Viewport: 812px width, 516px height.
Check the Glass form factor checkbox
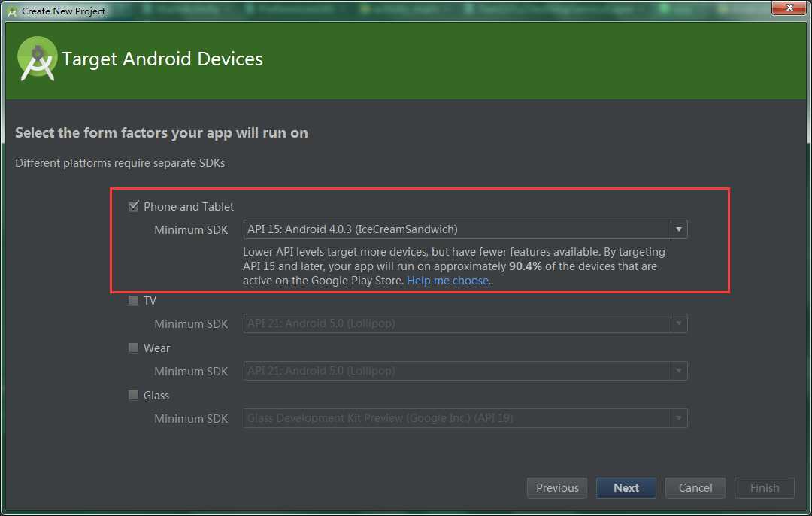[x=134, y=396]
